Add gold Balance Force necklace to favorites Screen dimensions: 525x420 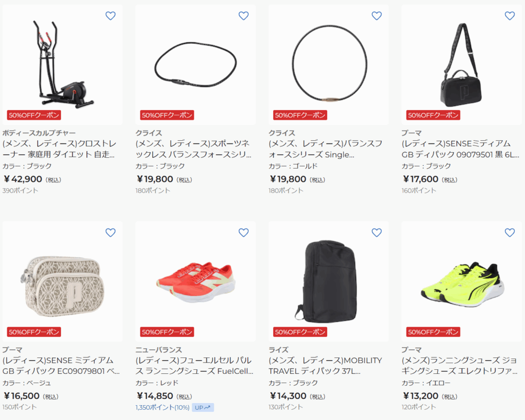pyautogui.click(x=377, y=16)
